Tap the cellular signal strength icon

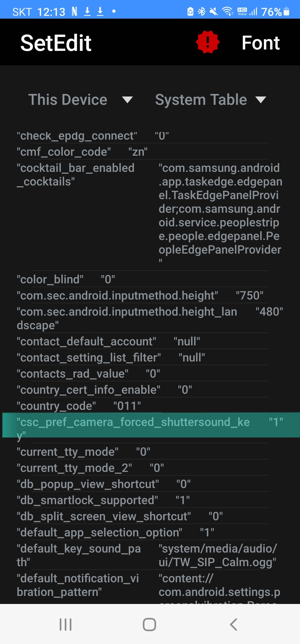253,11
